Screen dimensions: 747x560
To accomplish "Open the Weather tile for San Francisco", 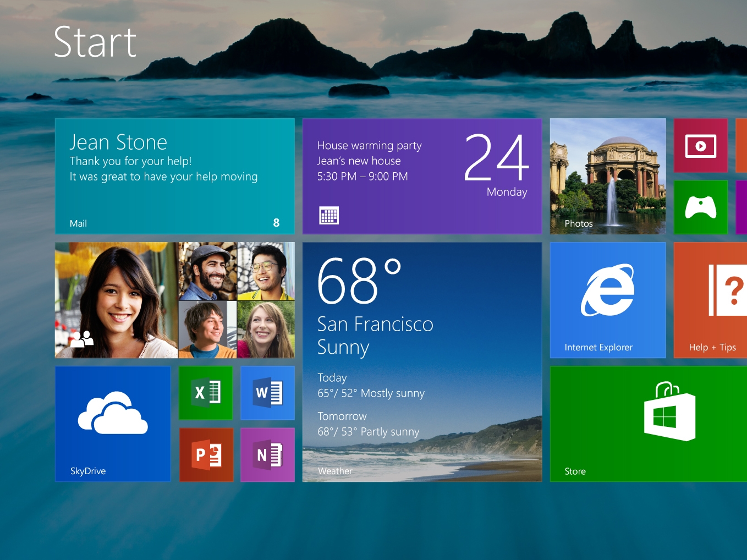I will click(422, 362).
